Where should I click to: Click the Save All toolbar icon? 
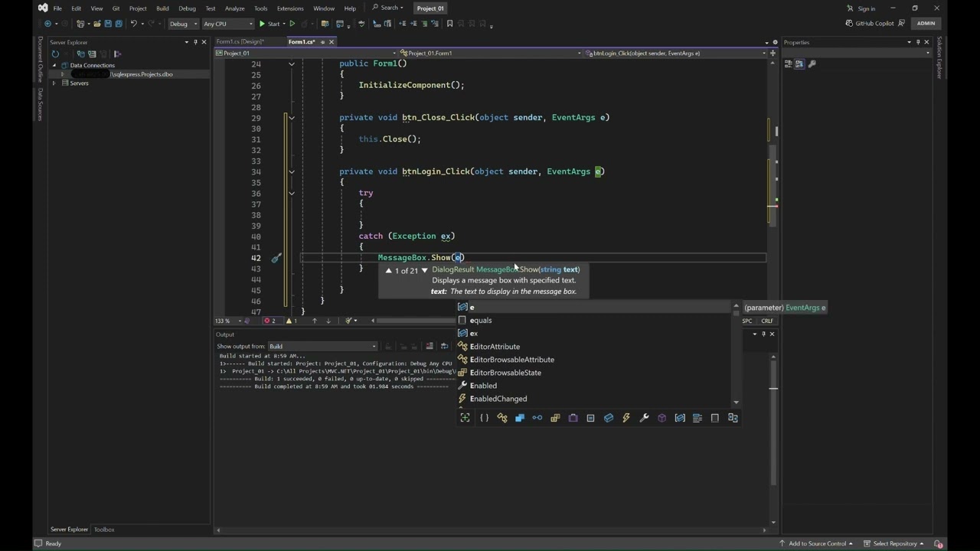click(x=118, y=24)
